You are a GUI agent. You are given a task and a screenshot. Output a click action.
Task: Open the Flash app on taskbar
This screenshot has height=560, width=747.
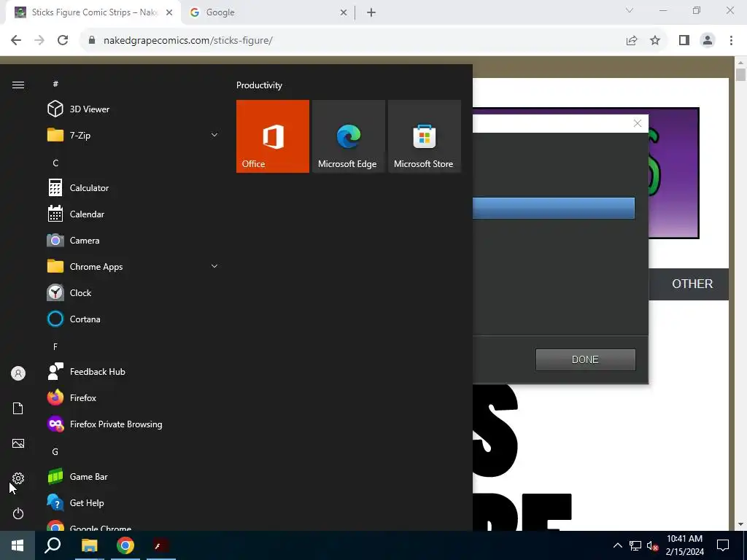pos(161,545)
